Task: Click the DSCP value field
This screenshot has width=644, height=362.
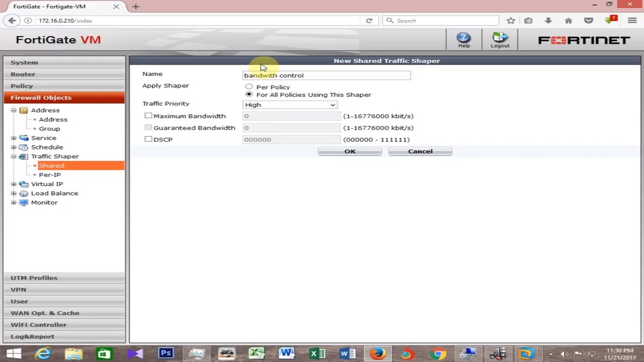Action: (x=291, y=140)
